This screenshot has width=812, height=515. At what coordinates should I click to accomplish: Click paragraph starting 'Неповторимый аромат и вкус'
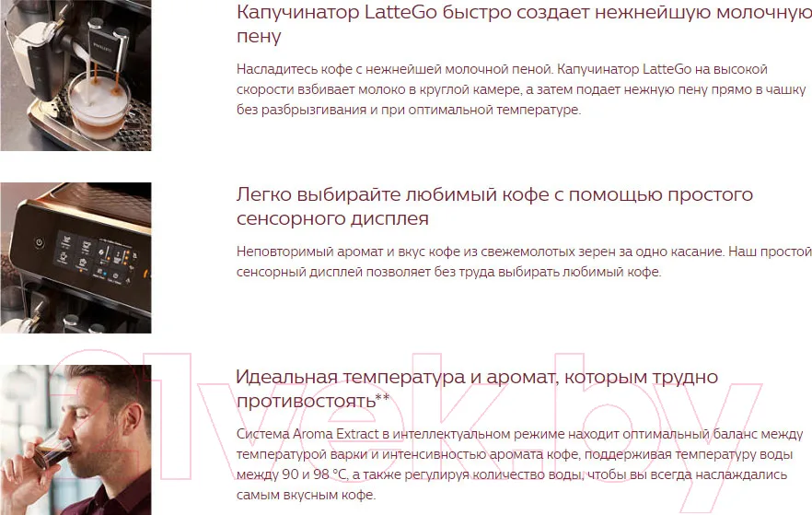[x=524, y=262]
